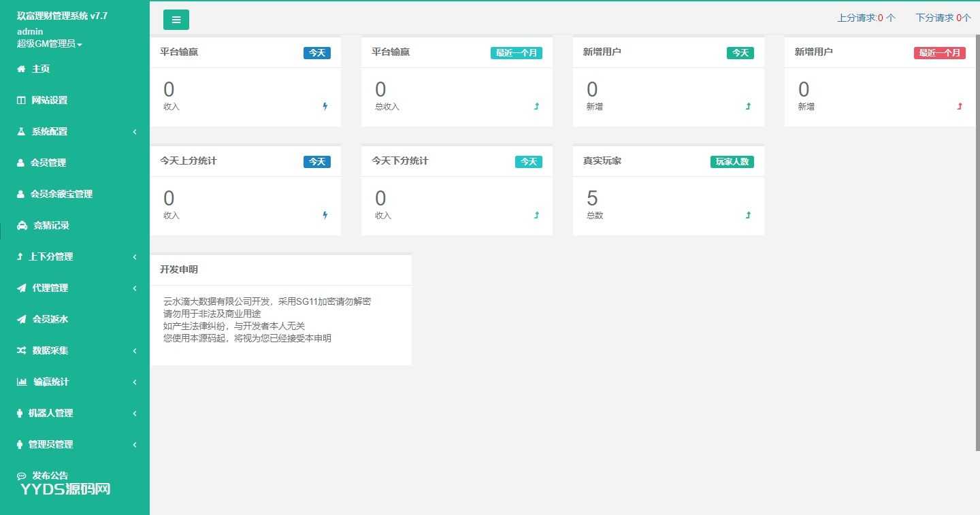Click the car icon beside 竞猜记录
Screen dimensions: 980x515
pyautogui.click(x=22, y=225)
